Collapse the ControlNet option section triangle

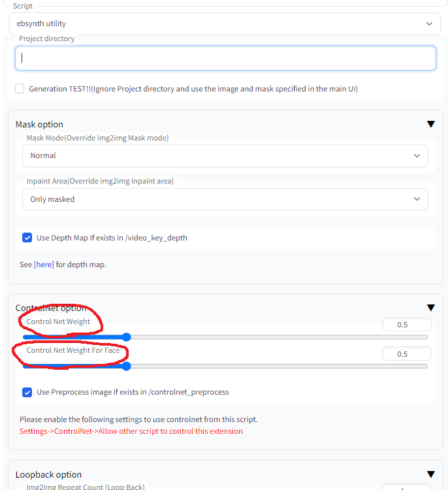(431, 308)
